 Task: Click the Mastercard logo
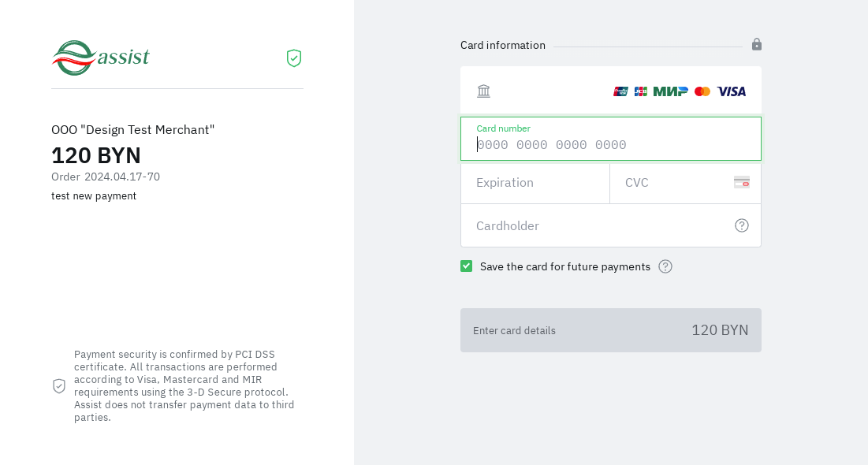tap(702, 91)
